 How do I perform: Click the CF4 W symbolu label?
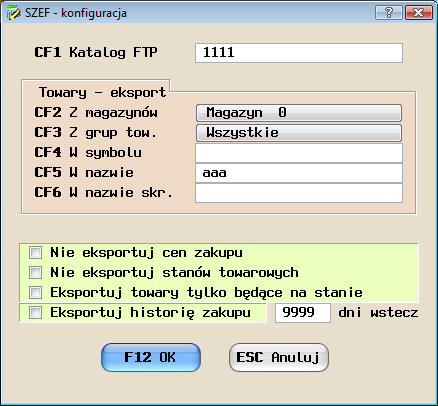pyautogui.click(x=88, y=153)
